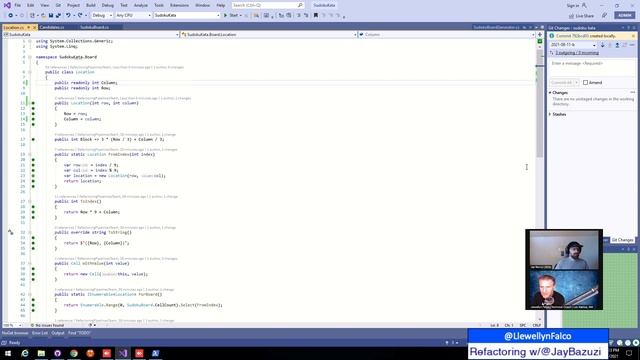
Task: Click the Changes section ellipsis menu
Action: [632, 93]
